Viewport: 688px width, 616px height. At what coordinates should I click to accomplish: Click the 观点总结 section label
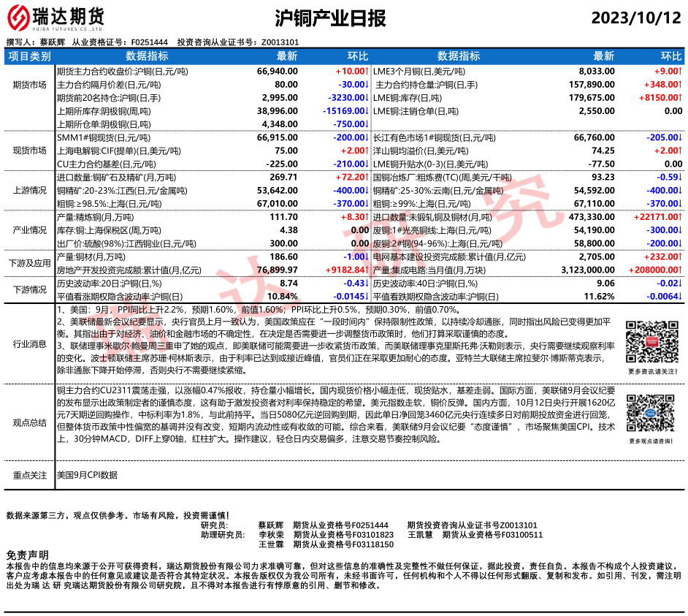pos(29,422)
